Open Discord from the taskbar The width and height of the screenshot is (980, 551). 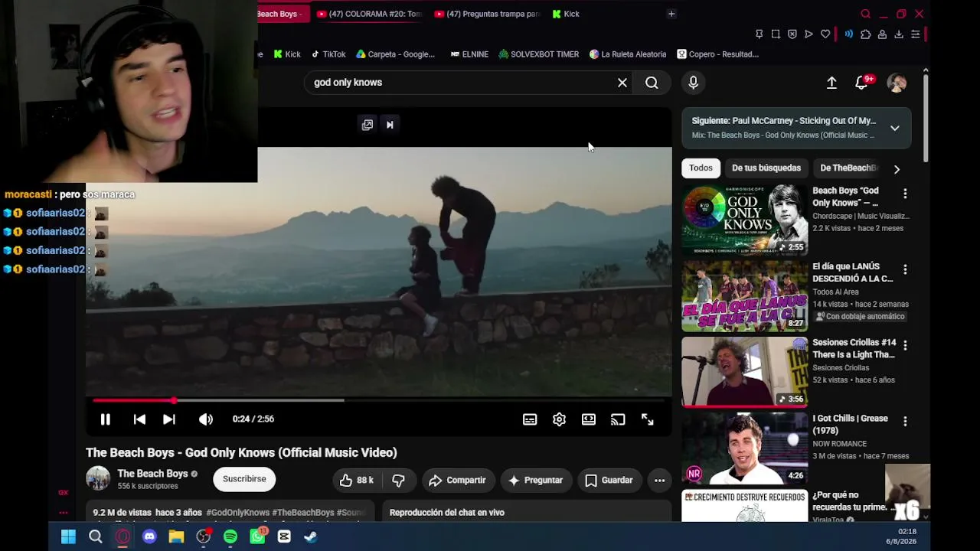point(149,536)
